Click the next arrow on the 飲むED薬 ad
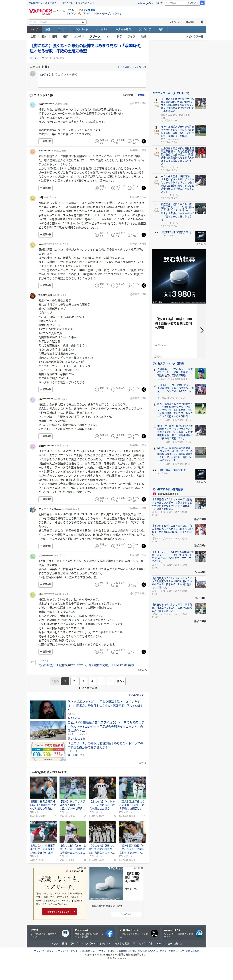233x980 pixels. tap(202, 330)
